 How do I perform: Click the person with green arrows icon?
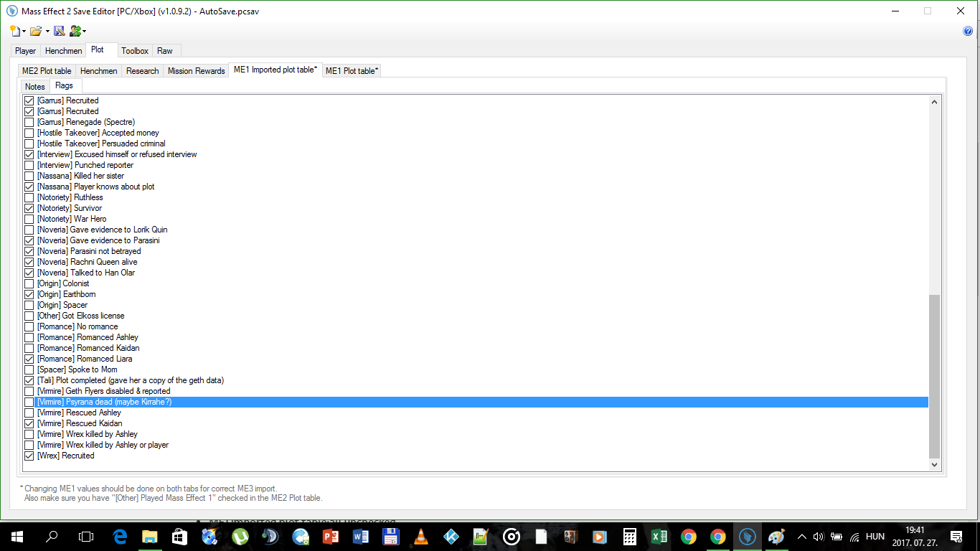(75, 31)
